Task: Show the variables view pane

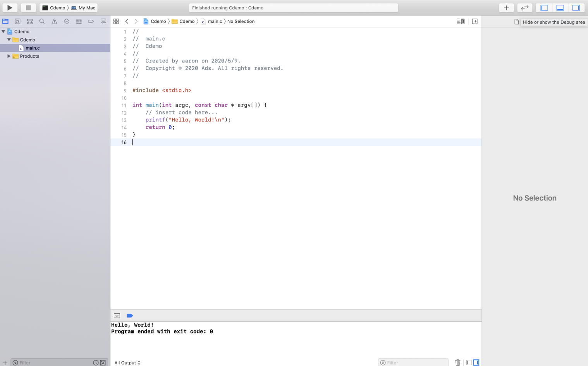Action: (469, 363)
